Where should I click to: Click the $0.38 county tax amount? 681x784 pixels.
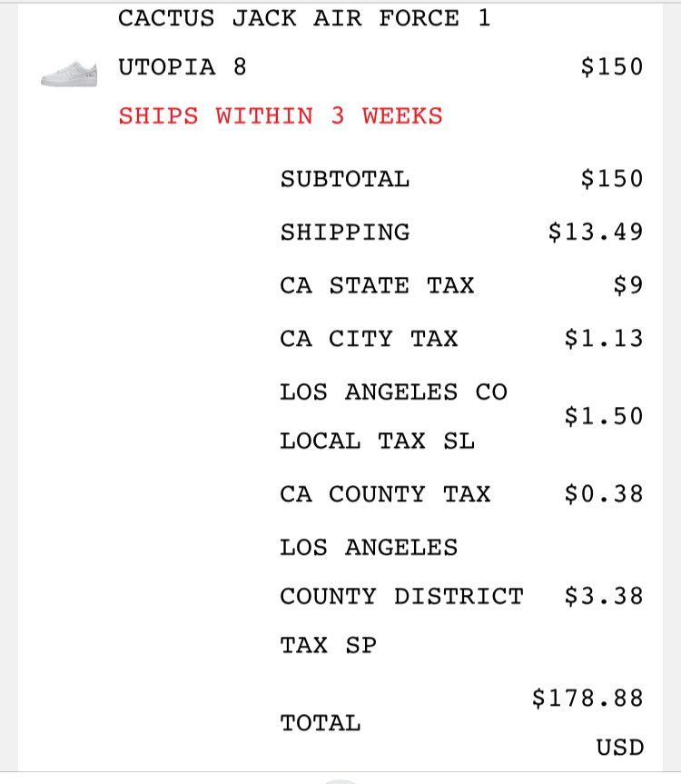pos(603,494)
